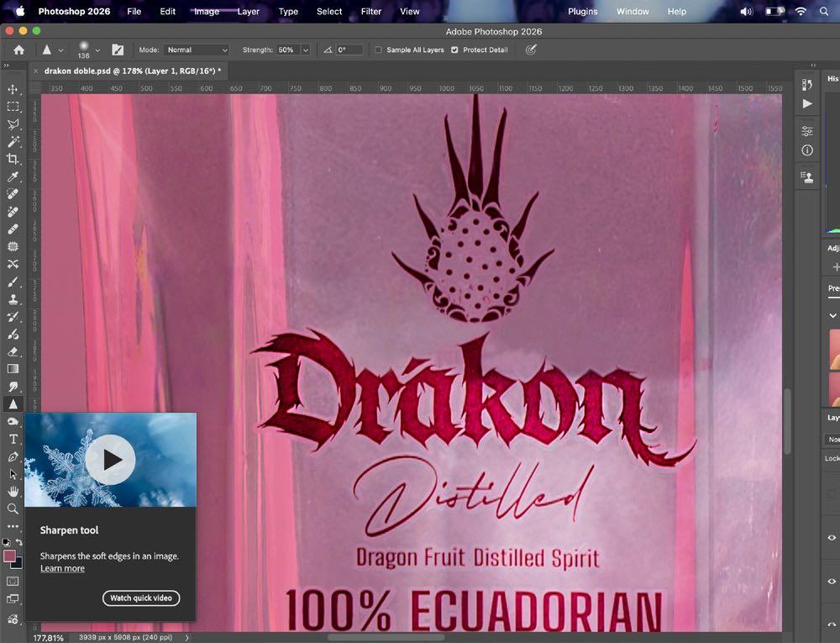Reset default foreground and background colors

pos(6,542)
